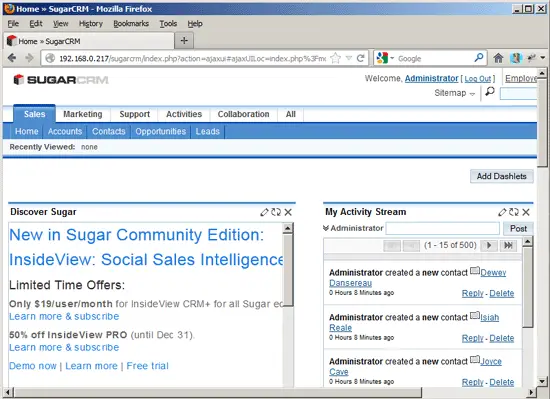Image resolution: width=550 pixels, height=399 pixels.
Task: Remove My Activity Stream dashlet
Action: (x=526, y=212)
